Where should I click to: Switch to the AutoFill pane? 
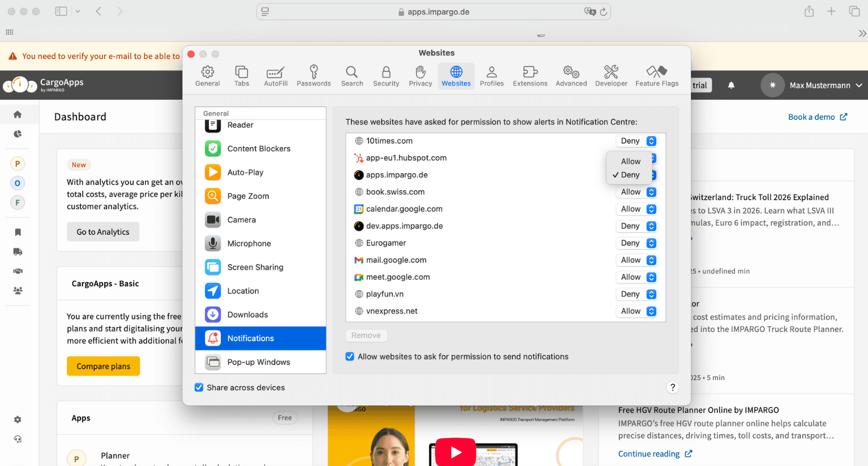[276, 76]
